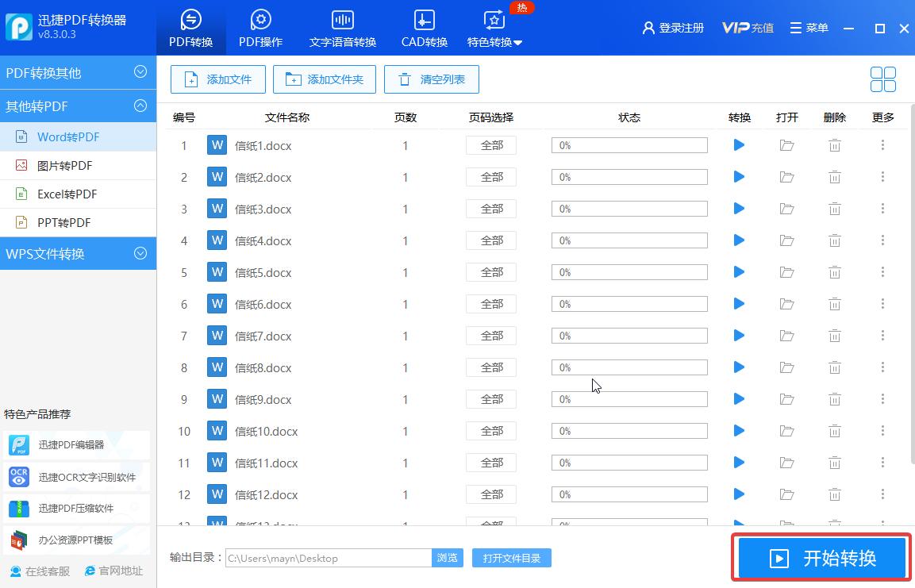The width and height of the screenshot is (915, 588).
Task: Click the output directory path field
Action: 328,558
